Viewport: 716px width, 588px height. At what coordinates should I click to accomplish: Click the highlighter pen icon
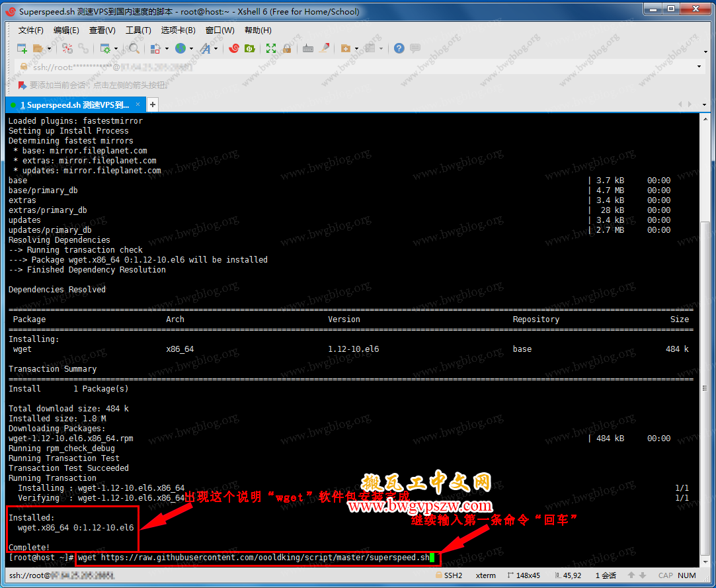[x=324, y=48]
